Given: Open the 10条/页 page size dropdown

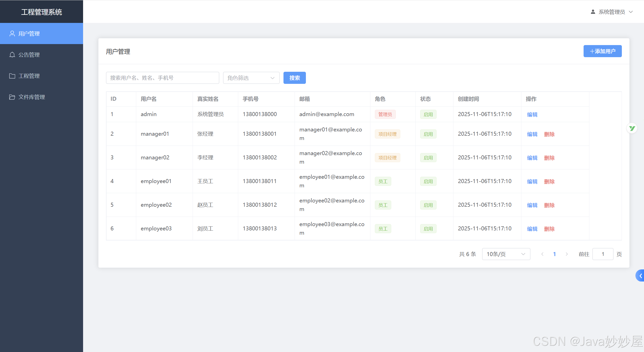Looking at the screenshot, I should click(506, 254).
